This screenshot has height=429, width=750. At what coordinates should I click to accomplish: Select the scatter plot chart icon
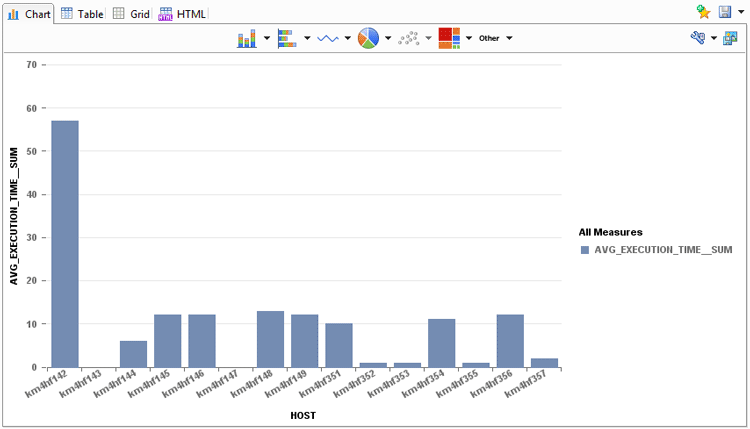(408, 38)
